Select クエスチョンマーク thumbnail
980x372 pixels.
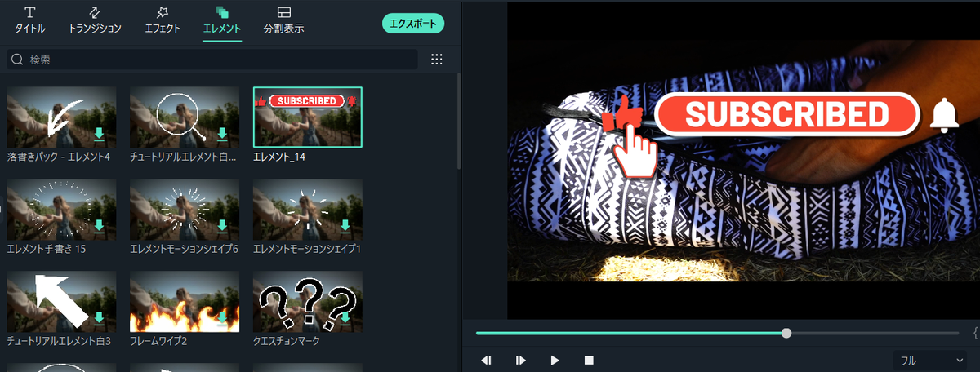308,302
